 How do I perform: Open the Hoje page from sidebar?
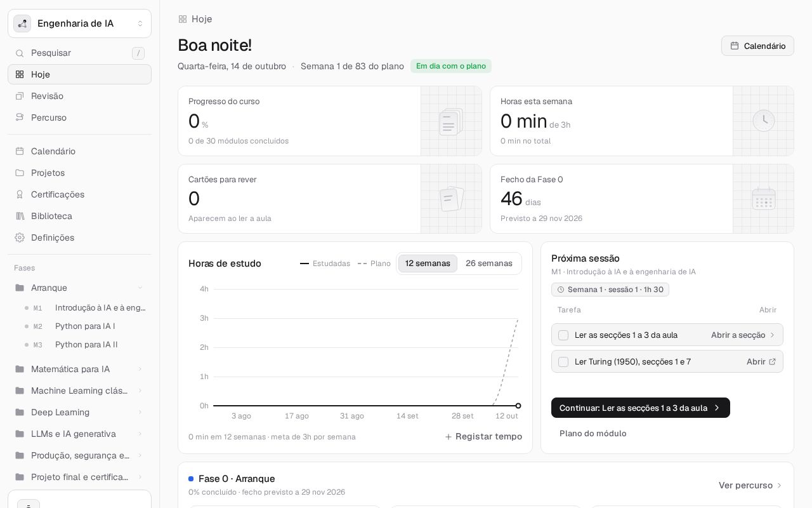click(79, 74)
